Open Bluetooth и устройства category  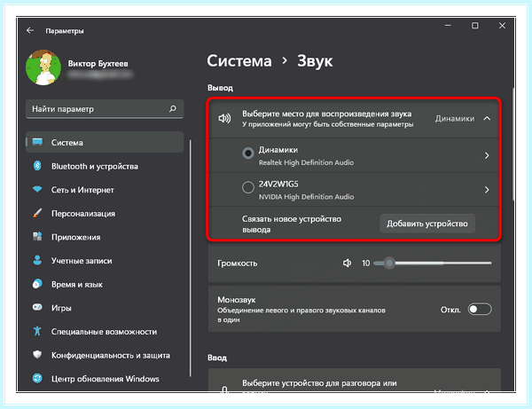[x=105, y=166]
